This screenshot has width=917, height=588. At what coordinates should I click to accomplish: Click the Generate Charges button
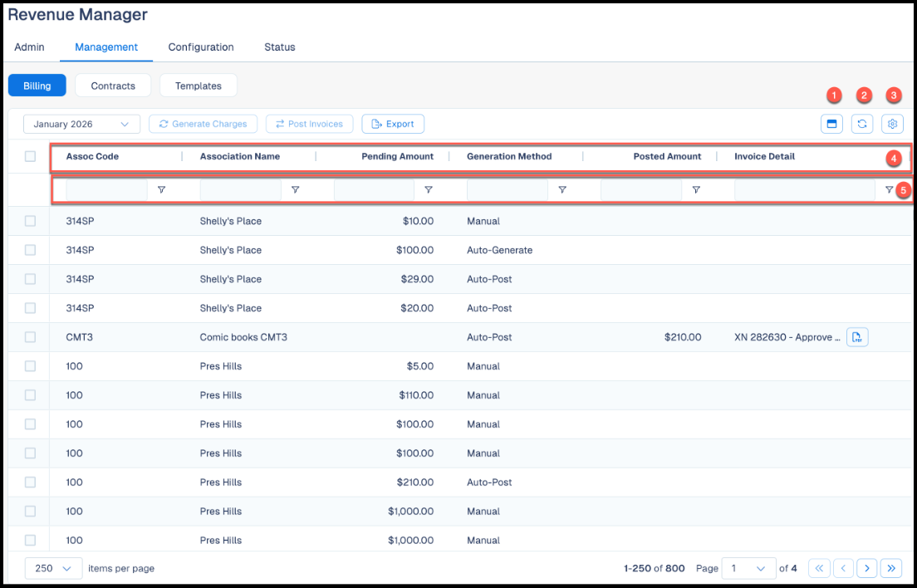point(203,124)
